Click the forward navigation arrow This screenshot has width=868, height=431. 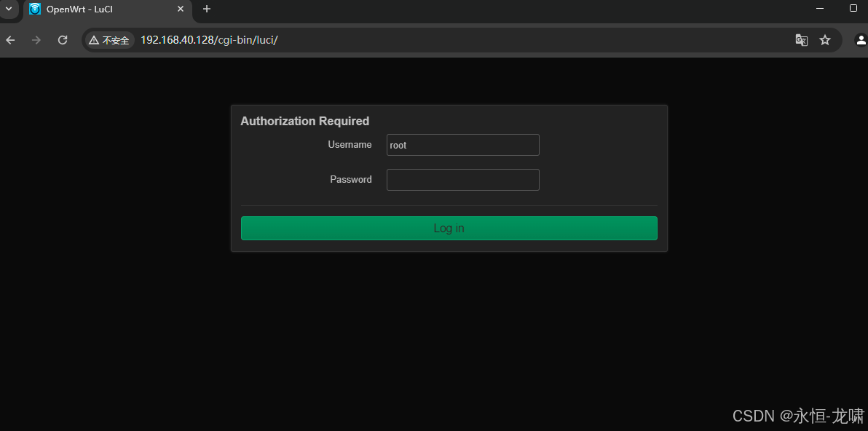pos(36,40)
